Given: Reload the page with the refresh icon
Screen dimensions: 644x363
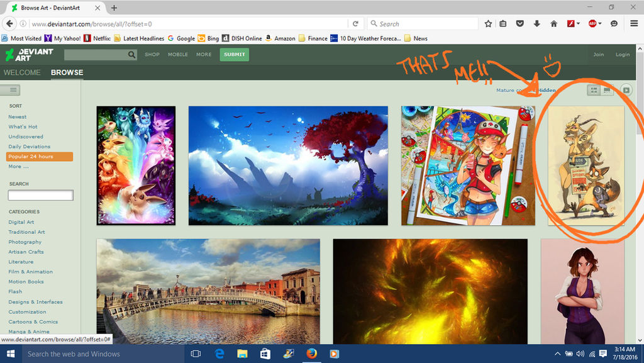Looking at the screenshot, I should [356, 24].
